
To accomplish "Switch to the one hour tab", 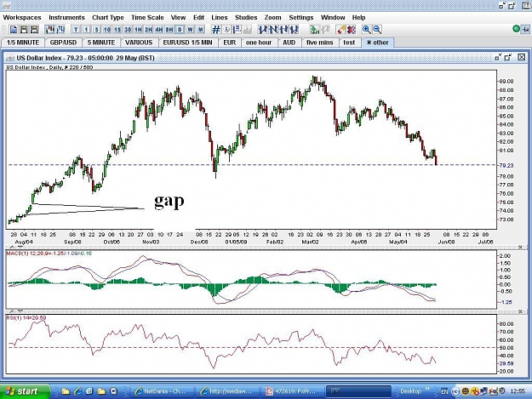I will tap(259, 43).
